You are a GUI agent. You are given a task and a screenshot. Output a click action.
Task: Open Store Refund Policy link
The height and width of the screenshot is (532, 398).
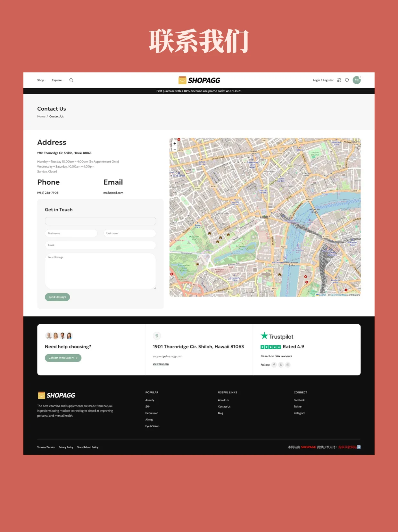pos(88,447)
